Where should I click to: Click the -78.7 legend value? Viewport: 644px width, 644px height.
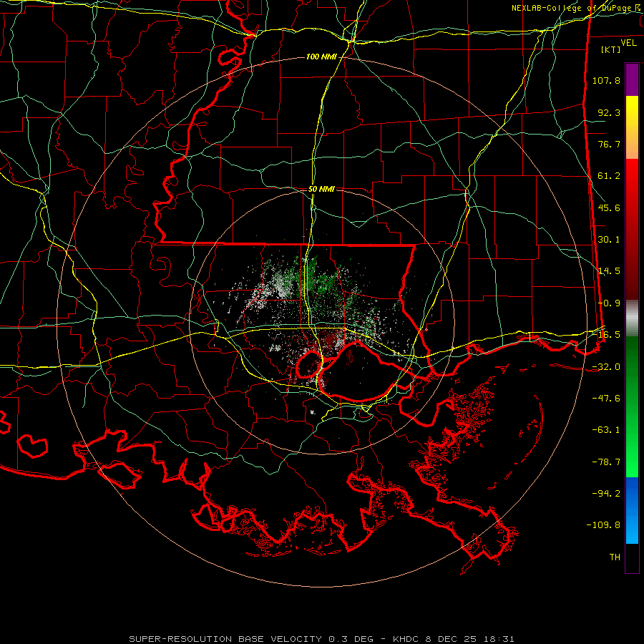606,462
